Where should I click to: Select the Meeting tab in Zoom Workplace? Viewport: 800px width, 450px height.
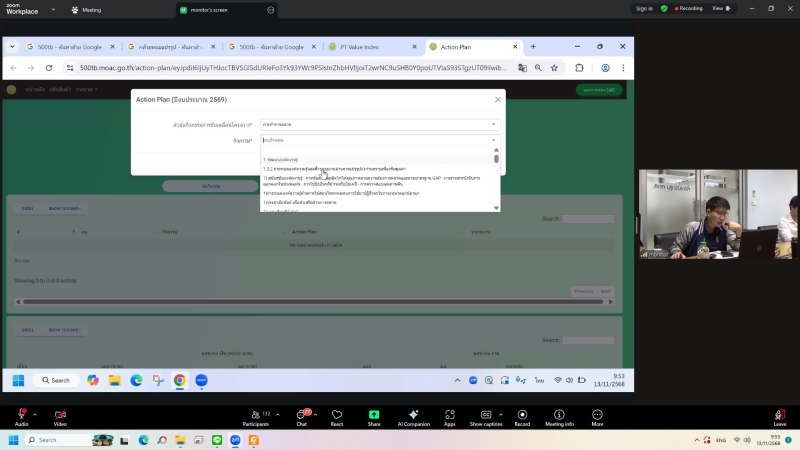87,10
